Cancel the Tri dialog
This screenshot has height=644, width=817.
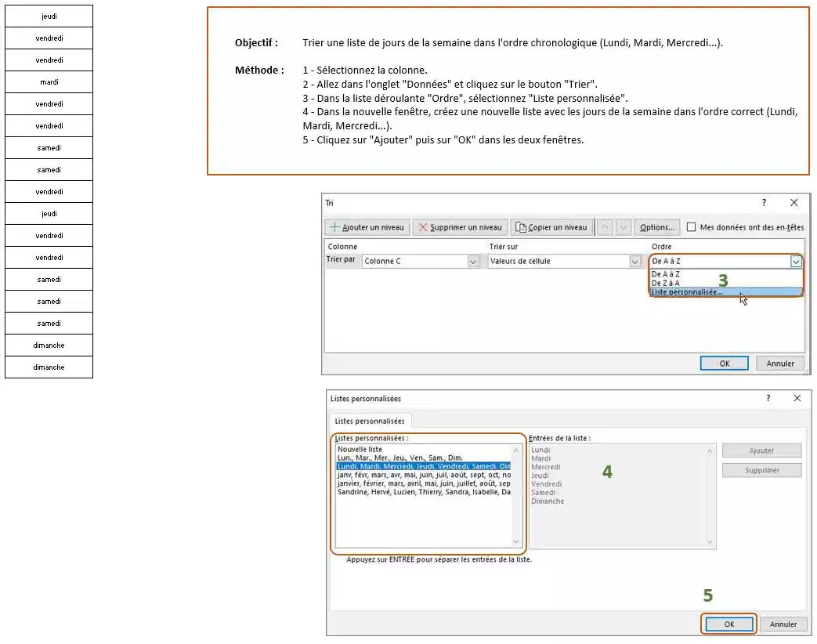click(x=780, y=364)
